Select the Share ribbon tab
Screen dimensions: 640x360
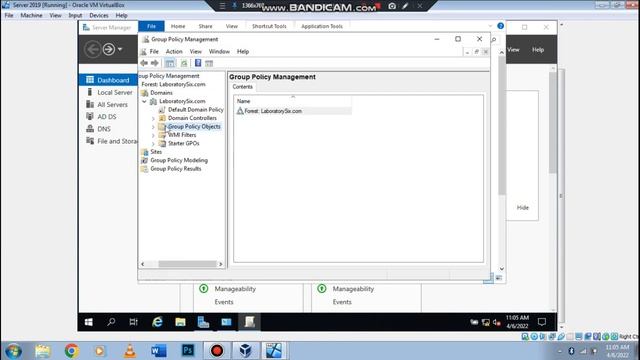205,26
